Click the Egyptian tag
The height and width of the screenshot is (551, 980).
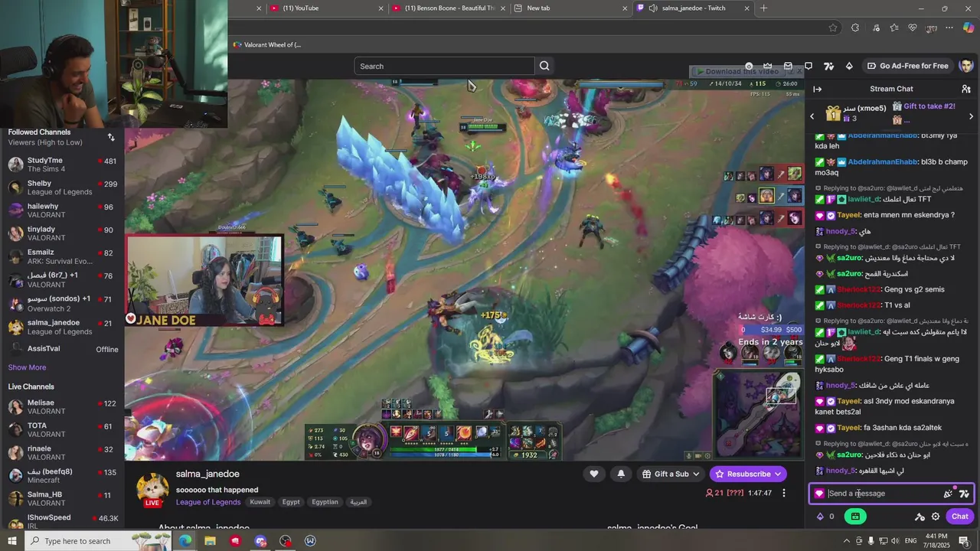point(325,502)
